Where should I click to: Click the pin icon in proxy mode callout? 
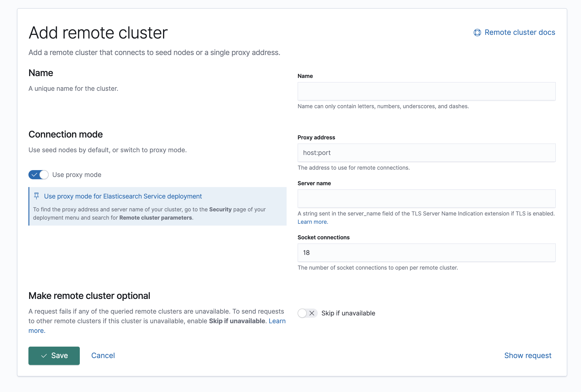tap(36, 196)
